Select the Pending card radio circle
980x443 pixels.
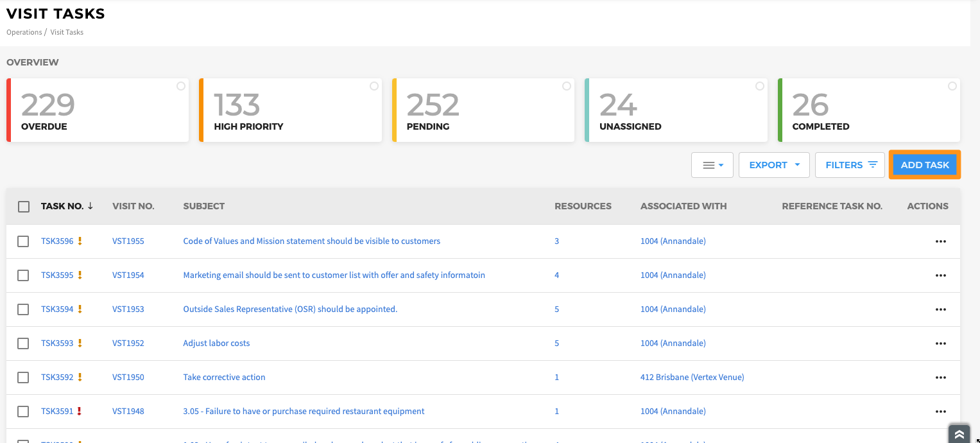coord(567,86)
